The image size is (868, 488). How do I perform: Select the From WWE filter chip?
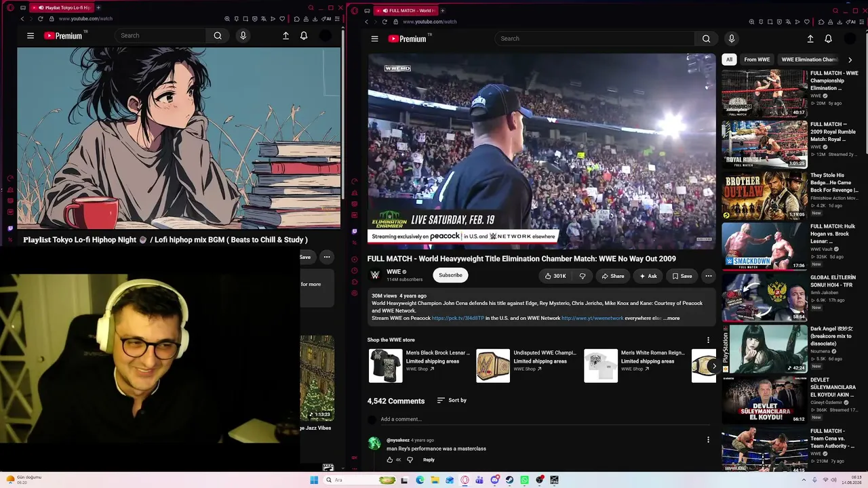[x=757, y=60]
